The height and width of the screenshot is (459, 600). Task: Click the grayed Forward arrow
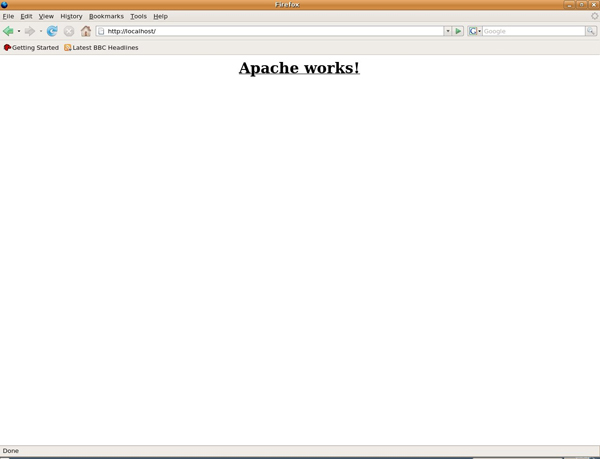click(x=29, y=31)
